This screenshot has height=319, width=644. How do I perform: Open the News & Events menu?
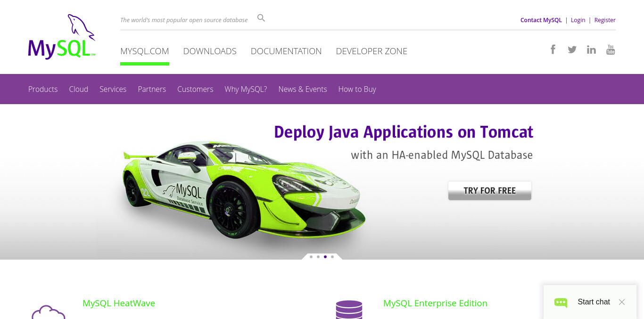(303, 89)
